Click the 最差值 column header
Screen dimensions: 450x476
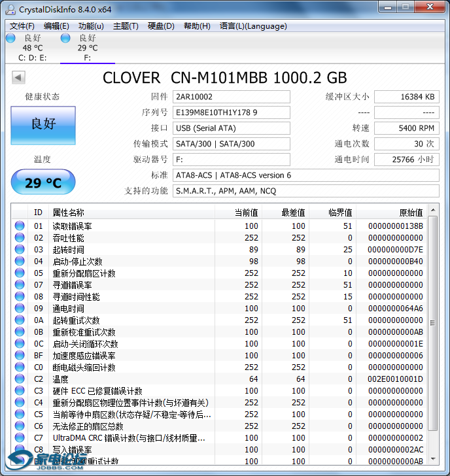click(x=285, y=212)
